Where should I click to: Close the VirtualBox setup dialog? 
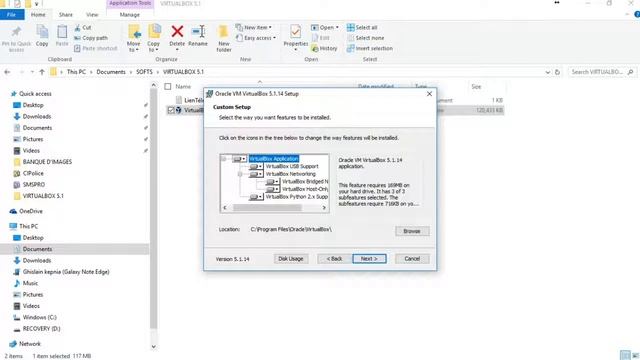click(429, 94)
